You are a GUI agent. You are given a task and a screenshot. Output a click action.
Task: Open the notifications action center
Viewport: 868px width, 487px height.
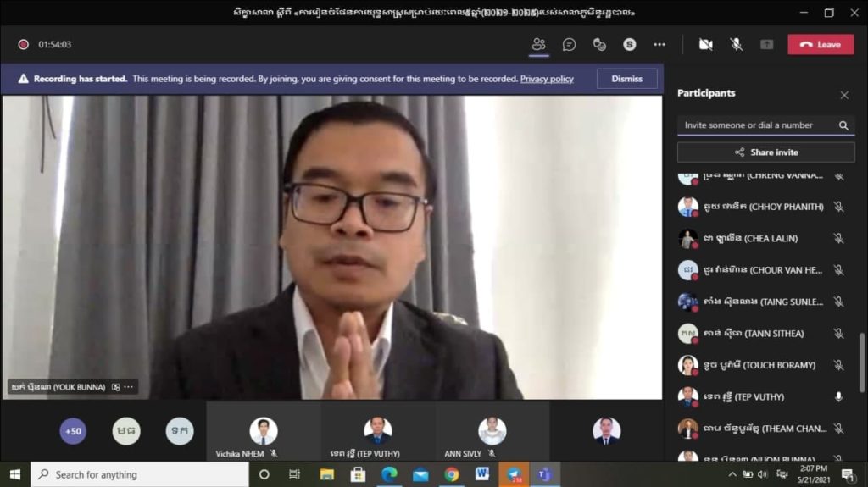(849, 475)
